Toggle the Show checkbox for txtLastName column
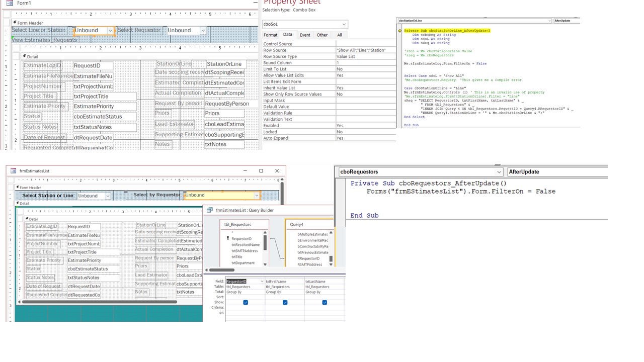Image resolution: width=644 pixels, height=362 pixels. tap(325, 302)
